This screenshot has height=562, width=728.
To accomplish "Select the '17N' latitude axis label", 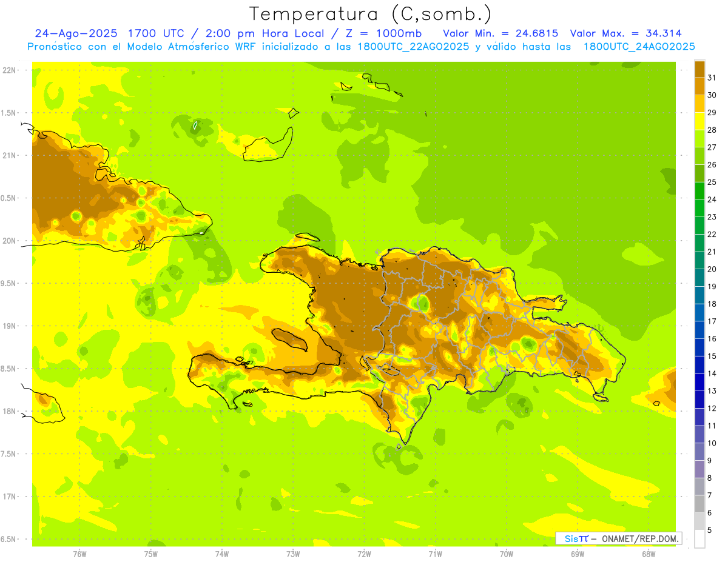I will point(9,497).
